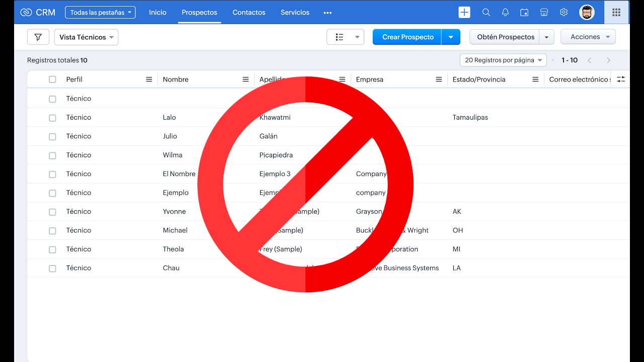Open Vista Técnicos view dropdown
The width and height of the screenshot is (644, 362).
tap(86, 37)
